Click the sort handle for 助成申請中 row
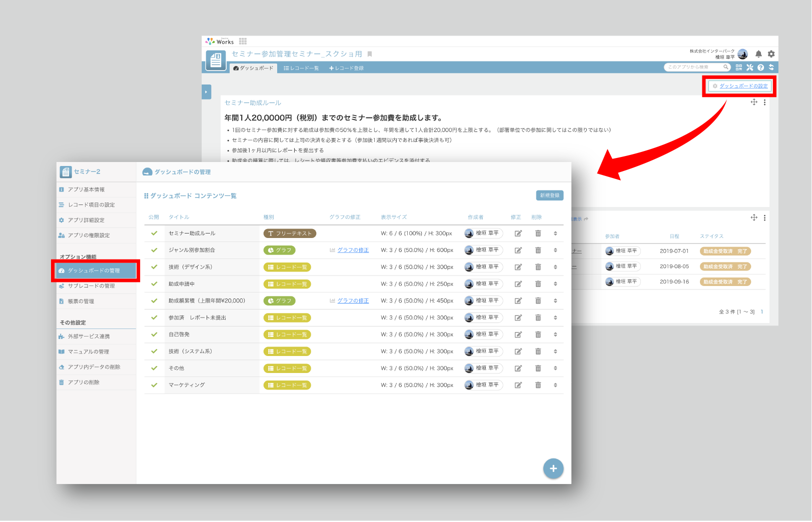812x522 pixels. [x=555, y=284]
